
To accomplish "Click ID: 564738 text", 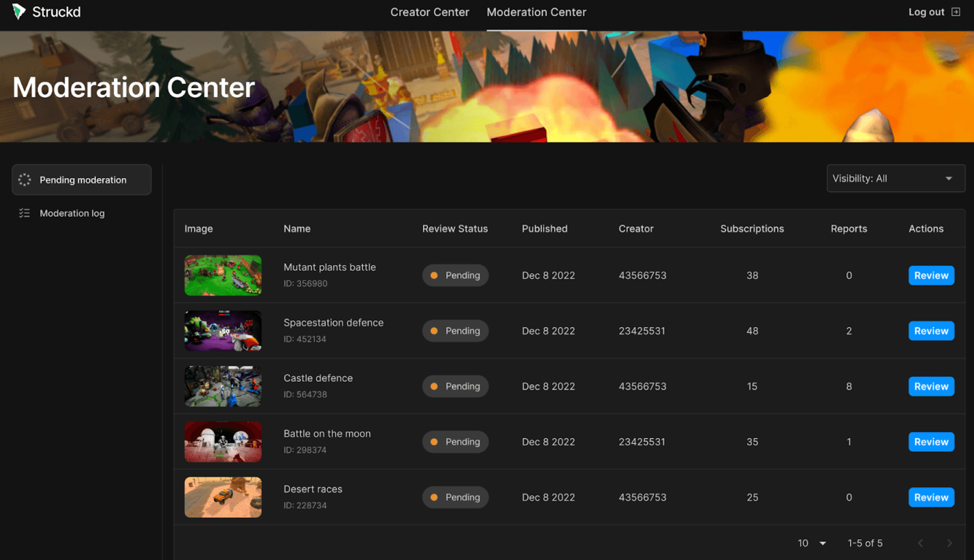I will (x=305, y=394).
